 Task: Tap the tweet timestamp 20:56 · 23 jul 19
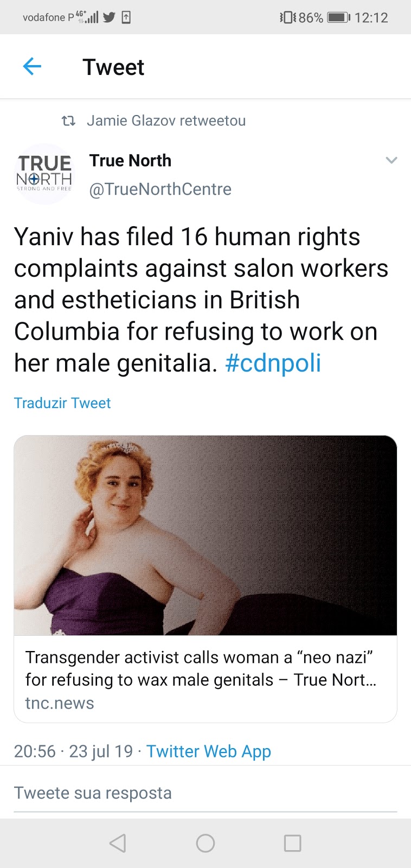(x=73, y=751)
